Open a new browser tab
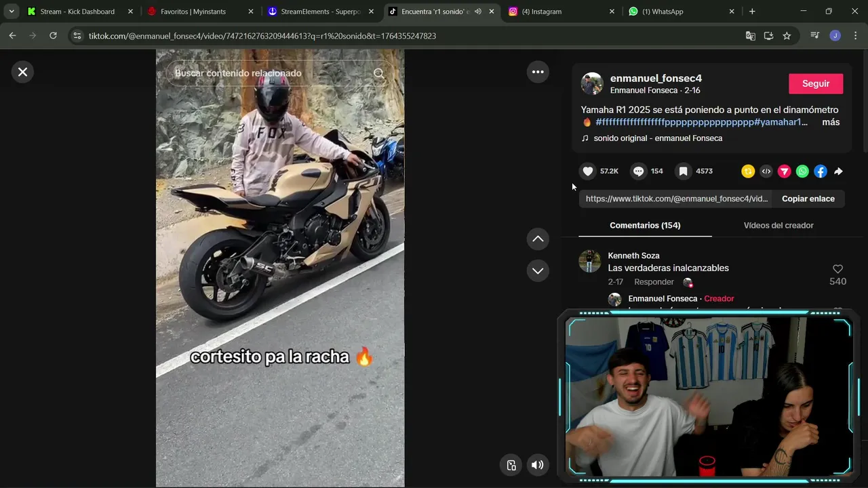 752,12
